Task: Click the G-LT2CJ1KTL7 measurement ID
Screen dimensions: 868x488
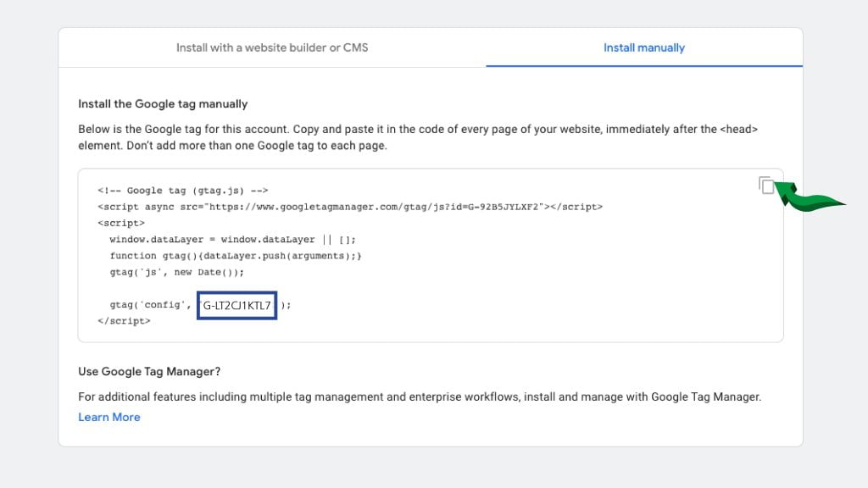Action: click(x=237, y=305)
